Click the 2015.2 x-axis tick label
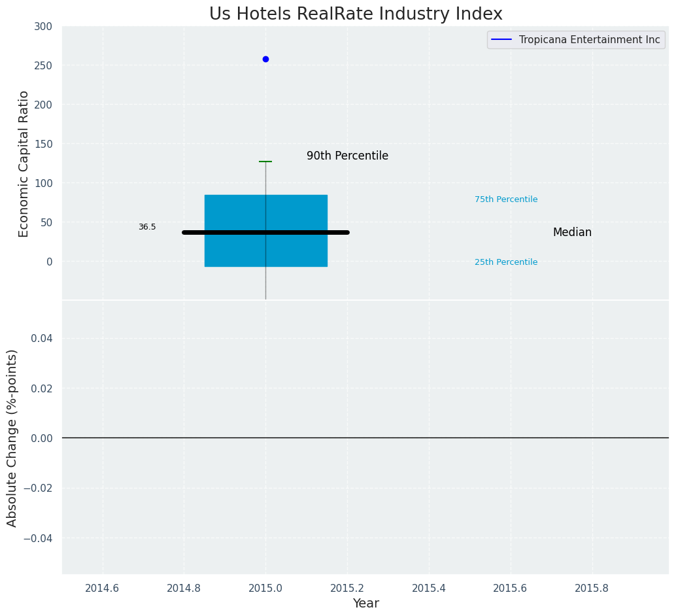Screen dimensions: 676x616 [347, 588]
